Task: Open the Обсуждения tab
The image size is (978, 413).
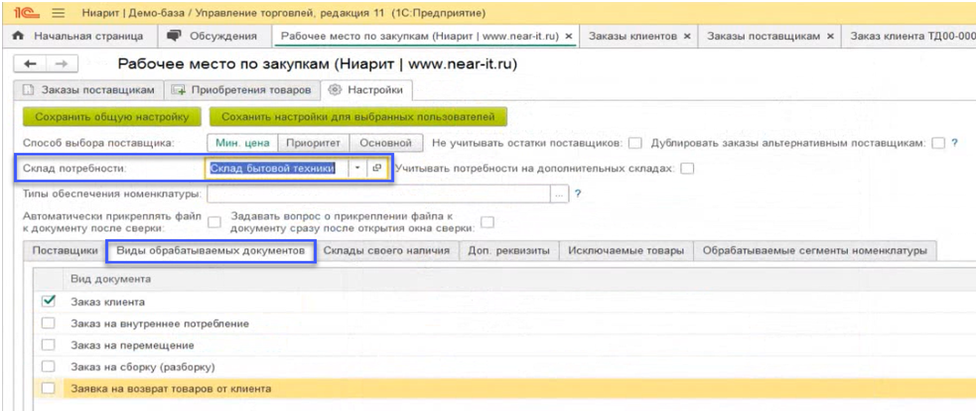Action: point(212,36)
